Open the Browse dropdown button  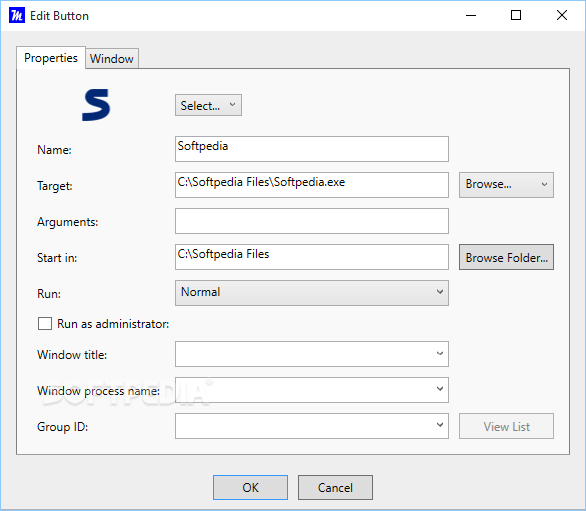[506, 185]
